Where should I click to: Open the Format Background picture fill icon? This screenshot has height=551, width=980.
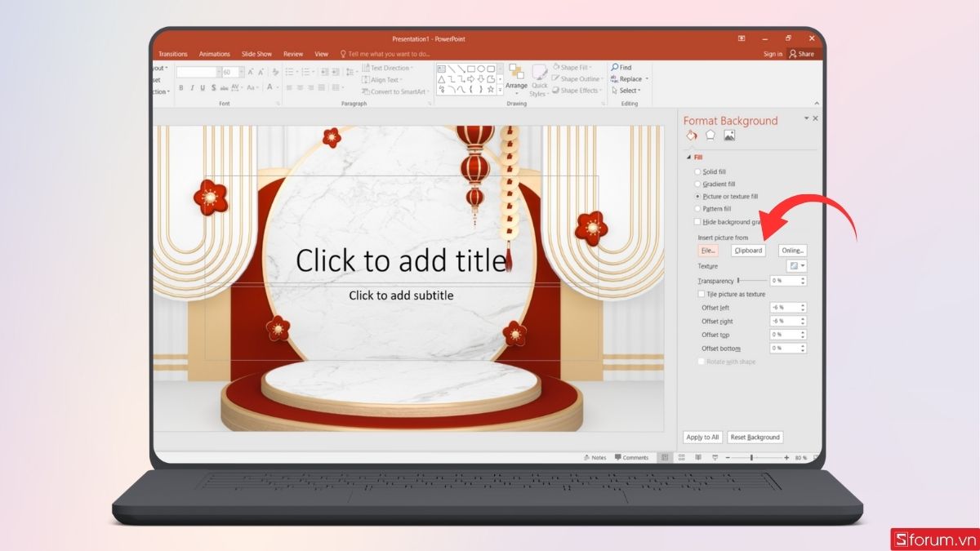[x=728, y=136]
